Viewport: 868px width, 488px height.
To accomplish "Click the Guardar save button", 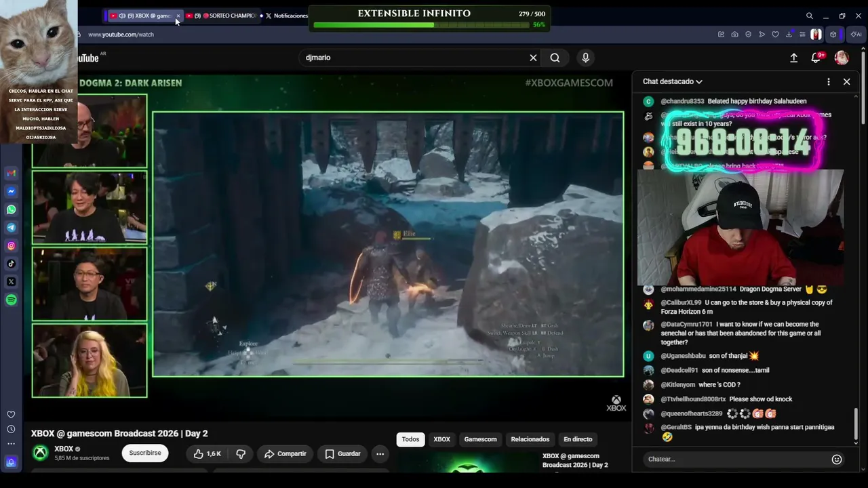I will click(x=342, y=453).
